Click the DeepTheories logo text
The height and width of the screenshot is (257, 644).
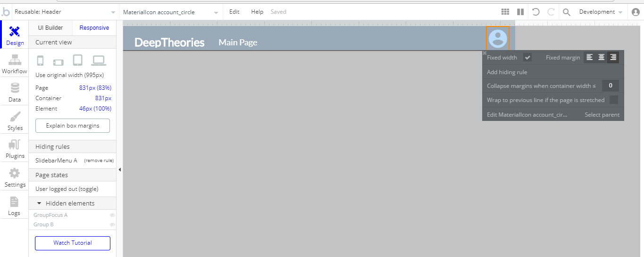tap(169, 43)
